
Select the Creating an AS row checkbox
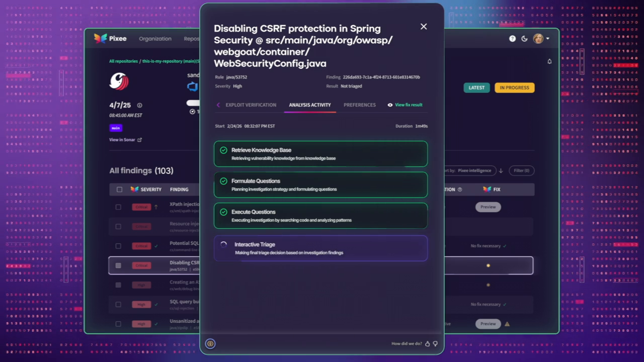coord(118,285)
